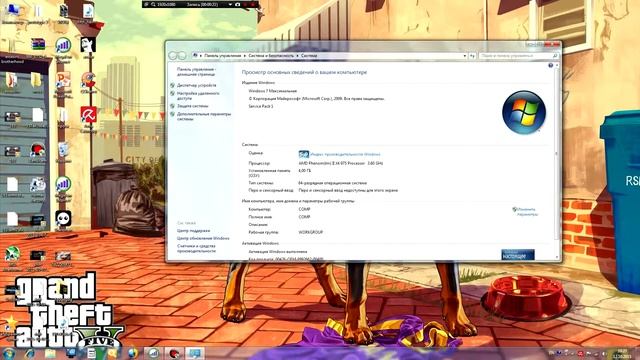Click the System control panel taskbar button
This screenshot has height=360, width=640.
[x=195, y=353]
